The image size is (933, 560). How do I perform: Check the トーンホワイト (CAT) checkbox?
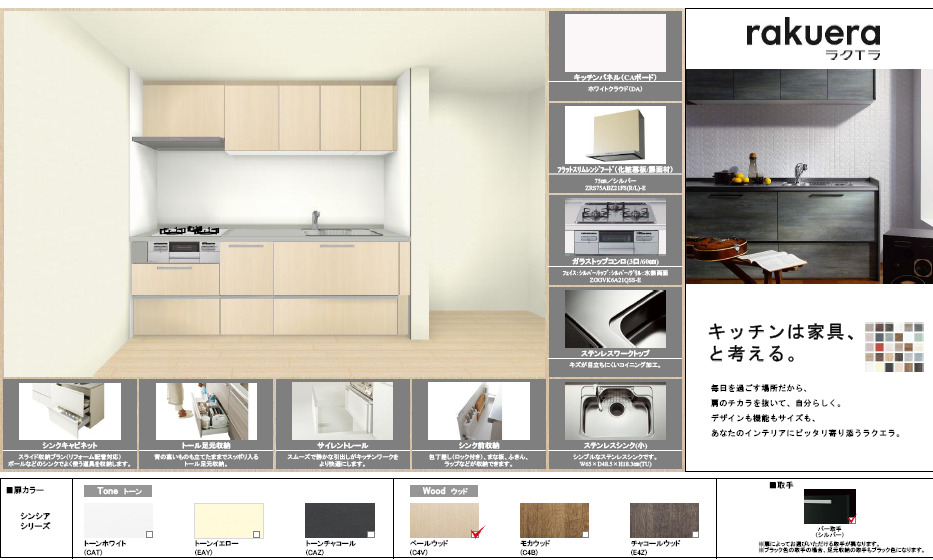click(x=149, y=533)
